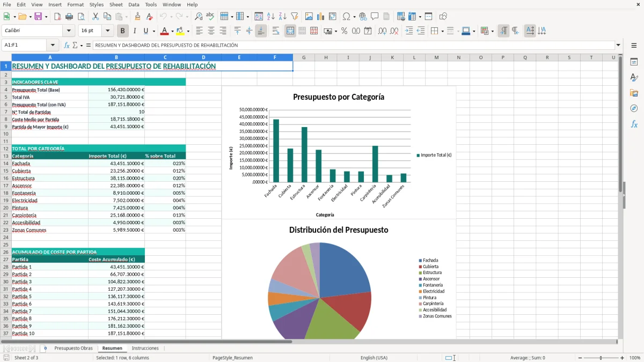Click Increase Indent icon
The width and height of the screenshot is (644, 362).
[x=409, y=31]
